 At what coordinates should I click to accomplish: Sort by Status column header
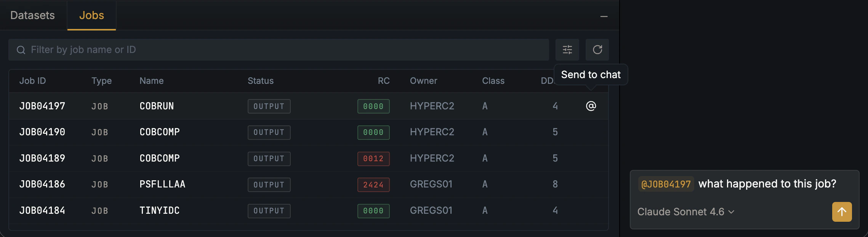point(261,81)
